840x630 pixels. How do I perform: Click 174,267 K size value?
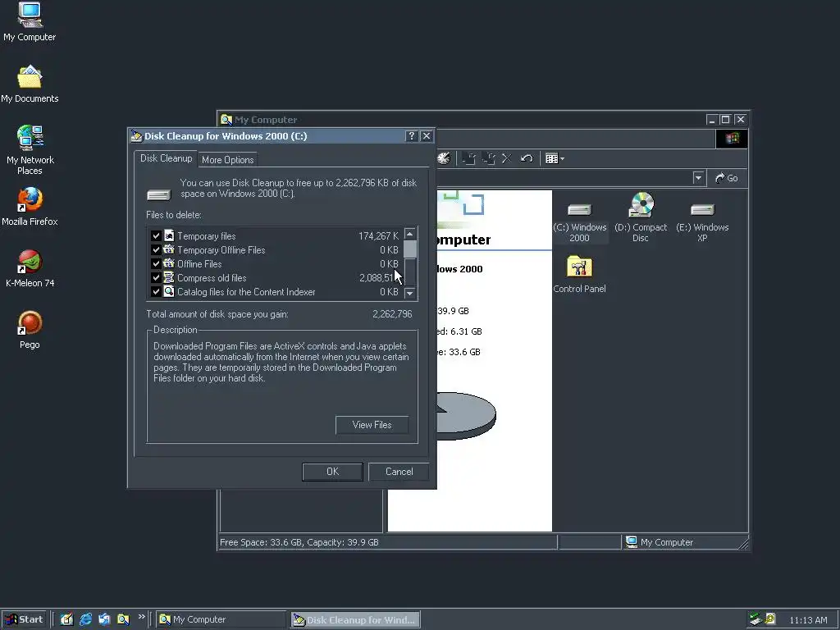pos(378,235)
